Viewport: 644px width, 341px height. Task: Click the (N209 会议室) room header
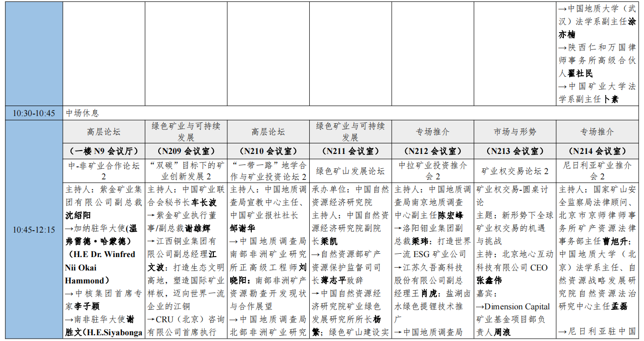(x=186, y=151)
